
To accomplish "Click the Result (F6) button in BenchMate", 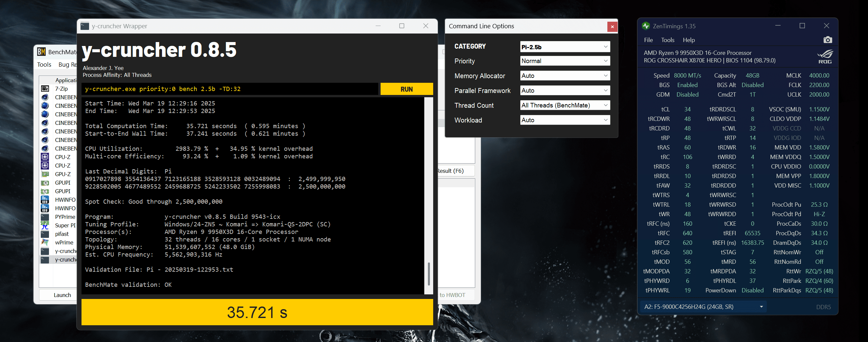I will pos(456,171).
